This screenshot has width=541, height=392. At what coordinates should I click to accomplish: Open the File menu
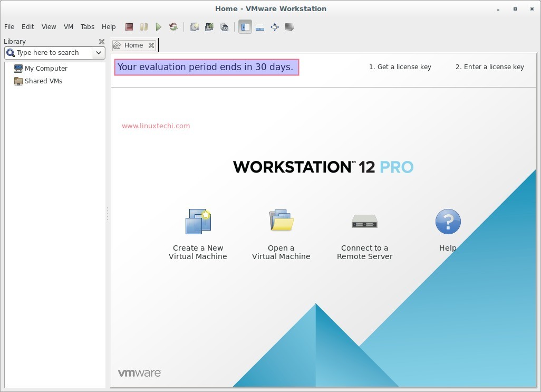click(x=9, y=26)
